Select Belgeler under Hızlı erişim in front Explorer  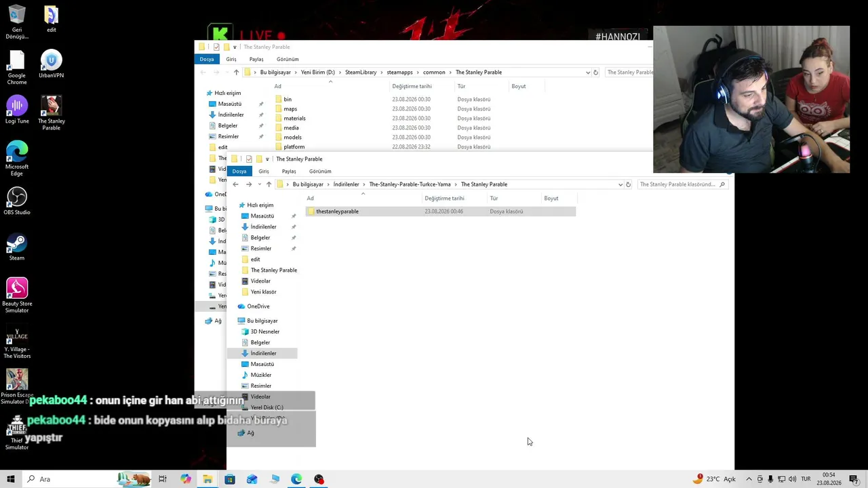coord(260,238)
